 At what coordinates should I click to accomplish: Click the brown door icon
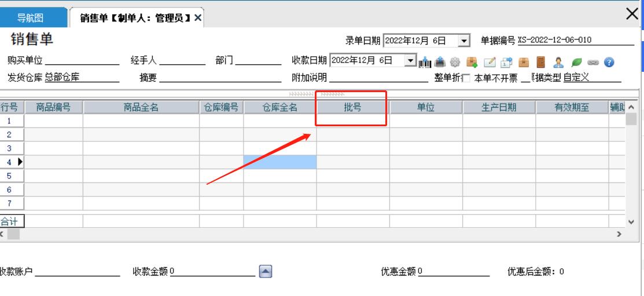(x=540, y=62)
